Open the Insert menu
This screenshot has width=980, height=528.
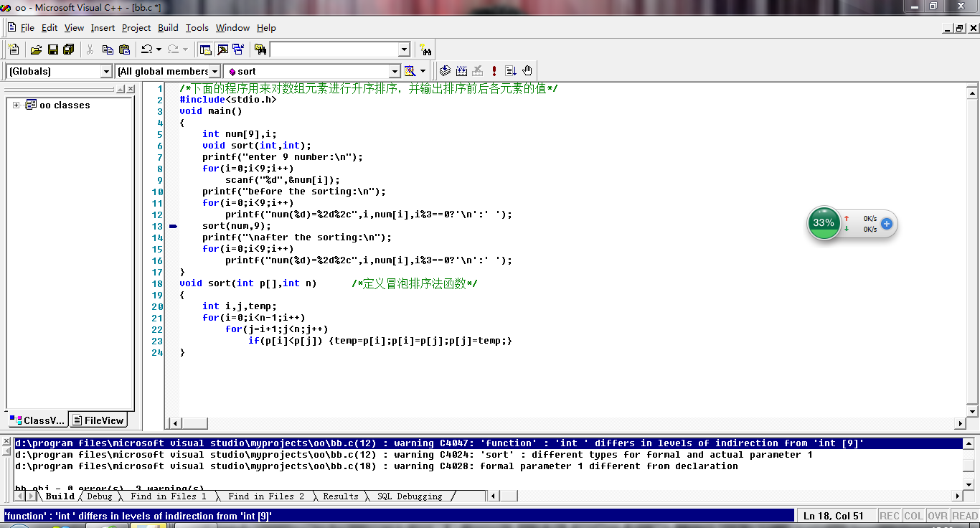[x=103, y=27]
